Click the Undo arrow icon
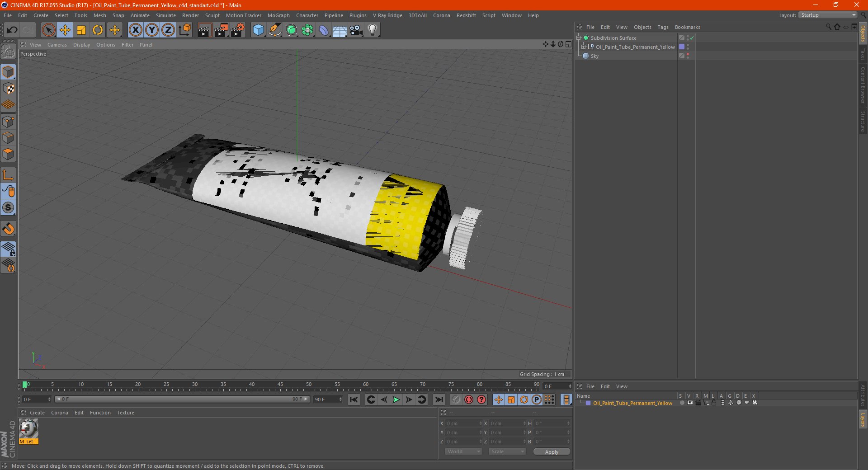The height and width of the screenshot is (470, 868). [12, 30]
